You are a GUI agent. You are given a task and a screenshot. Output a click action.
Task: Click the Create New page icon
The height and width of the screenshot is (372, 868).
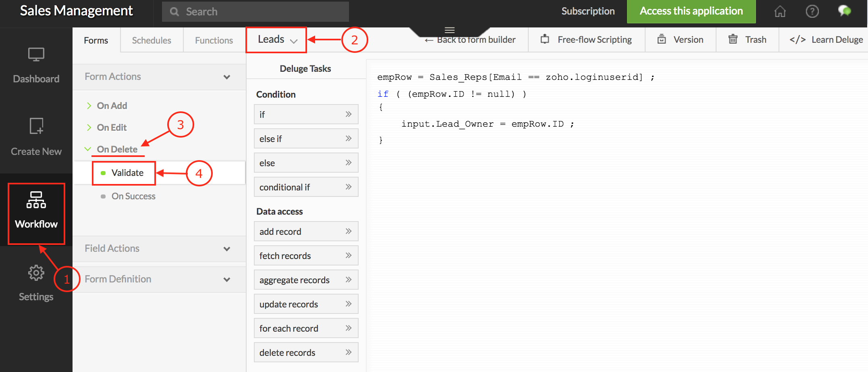pyautogui.click(x=36, y=126)
